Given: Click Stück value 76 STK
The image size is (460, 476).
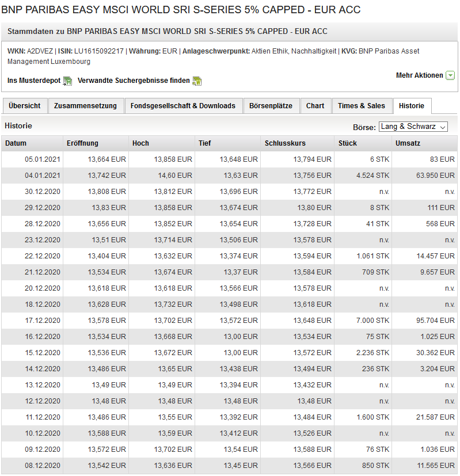Looking at the screenshot, I should tap(378, 450).
